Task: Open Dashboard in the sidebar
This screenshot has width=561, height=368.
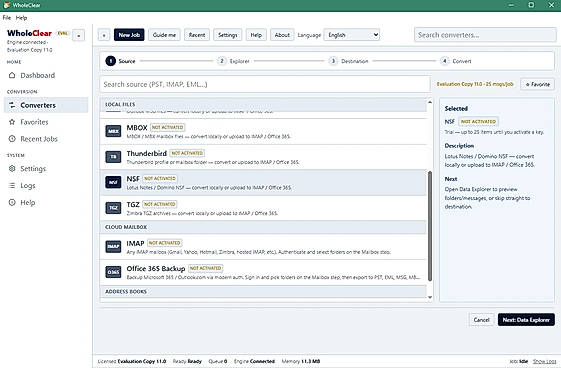Action: click(46, 75)
